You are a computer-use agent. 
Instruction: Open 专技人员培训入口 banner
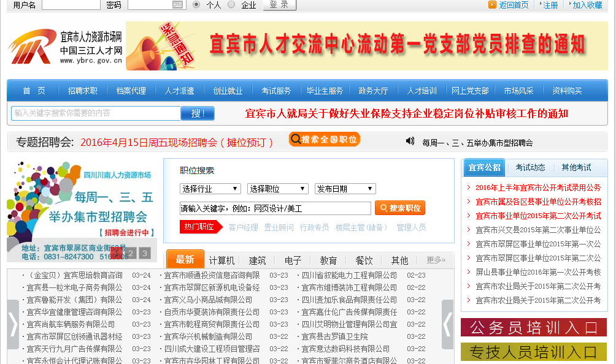tap(534, 352)
